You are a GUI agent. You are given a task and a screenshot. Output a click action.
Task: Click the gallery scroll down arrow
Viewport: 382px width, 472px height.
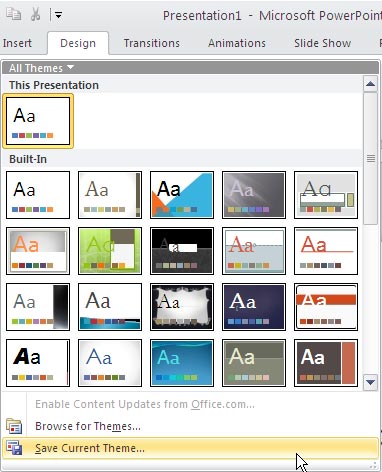click(370, 382)
